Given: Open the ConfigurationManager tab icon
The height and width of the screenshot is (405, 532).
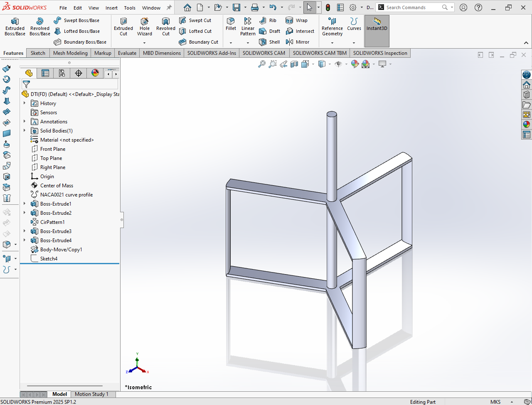Looking at the screenshot, I should coord(62,74).
